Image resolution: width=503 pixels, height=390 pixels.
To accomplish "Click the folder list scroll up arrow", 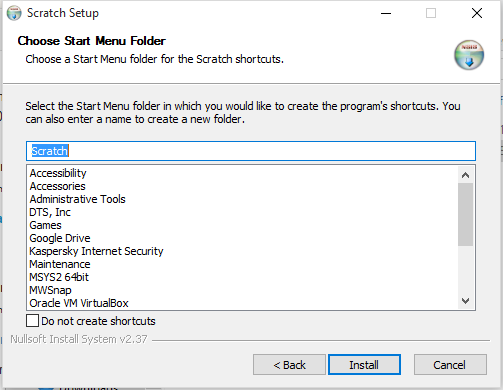I will click(x=465, y=175).
